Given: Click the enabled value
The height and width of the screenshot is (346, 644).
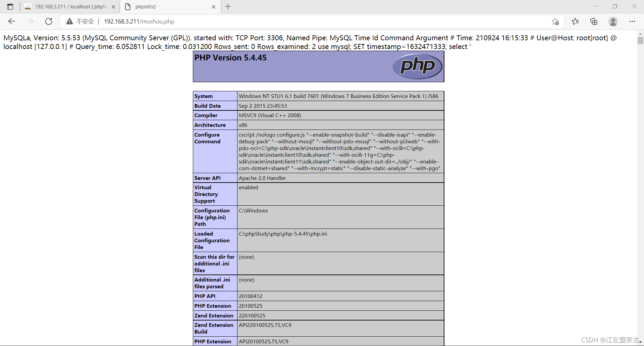Looking at the screenshot, I should click(248, 188).
